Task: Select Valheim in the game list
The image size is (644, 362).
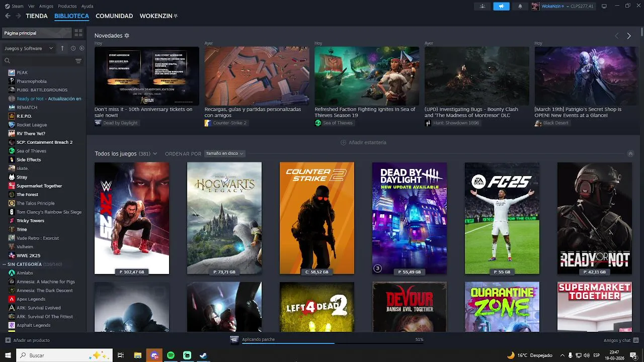Action: 25,247
